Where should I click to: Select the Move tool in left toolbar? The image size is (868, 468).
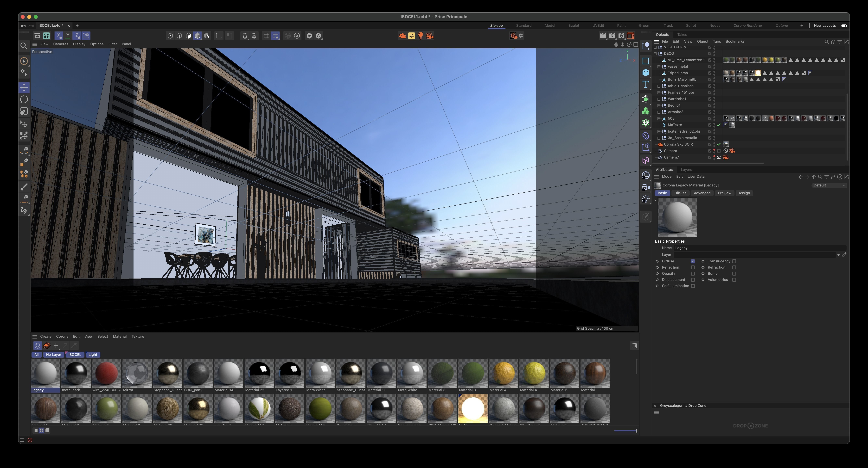click(24, 87)
